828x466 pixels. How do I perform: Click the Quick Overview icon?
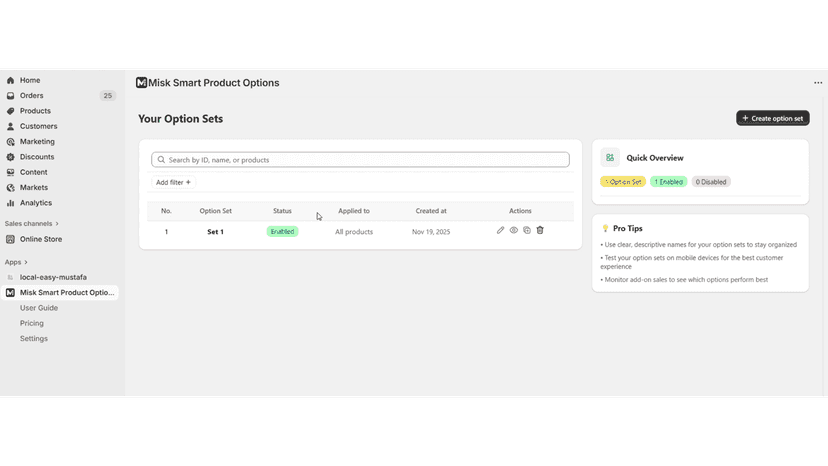pyautogui.click(x=610, y=157)
